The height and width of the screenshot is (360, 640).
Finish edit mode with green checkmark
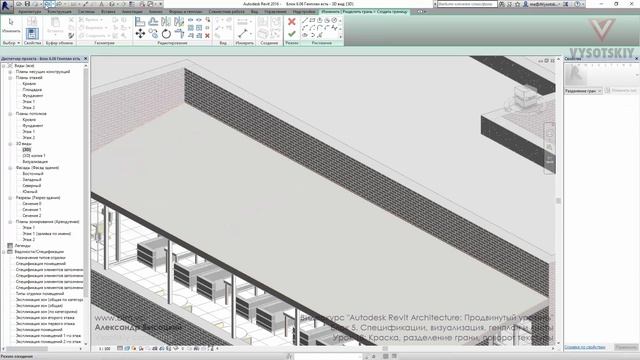pyautogui.click(x=291, y=34)
